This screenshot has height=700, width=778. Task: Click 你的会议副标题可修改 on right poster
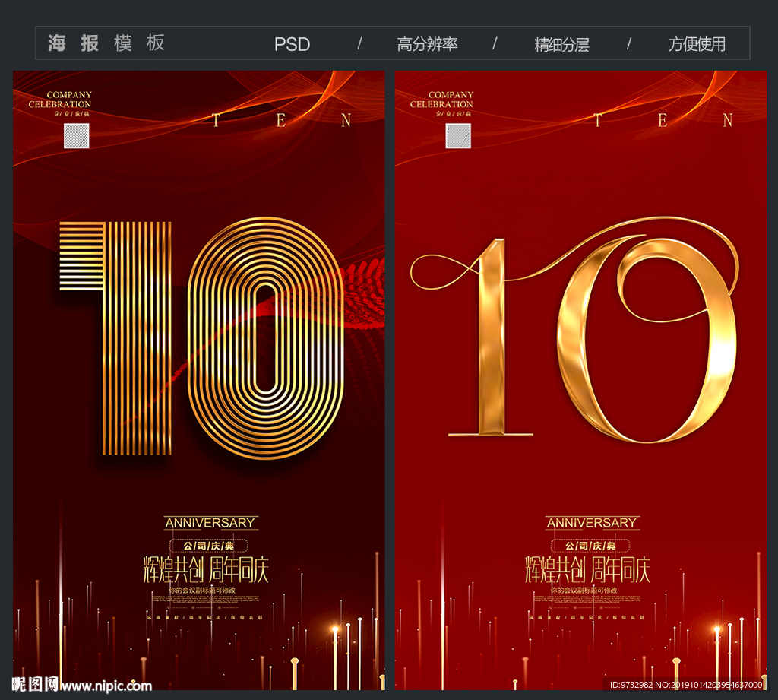tap(584, 591)
